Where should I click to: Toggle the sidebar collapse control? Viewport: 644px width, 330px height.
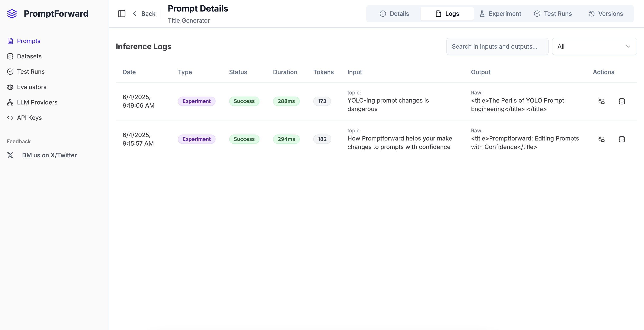click(122, 13)
